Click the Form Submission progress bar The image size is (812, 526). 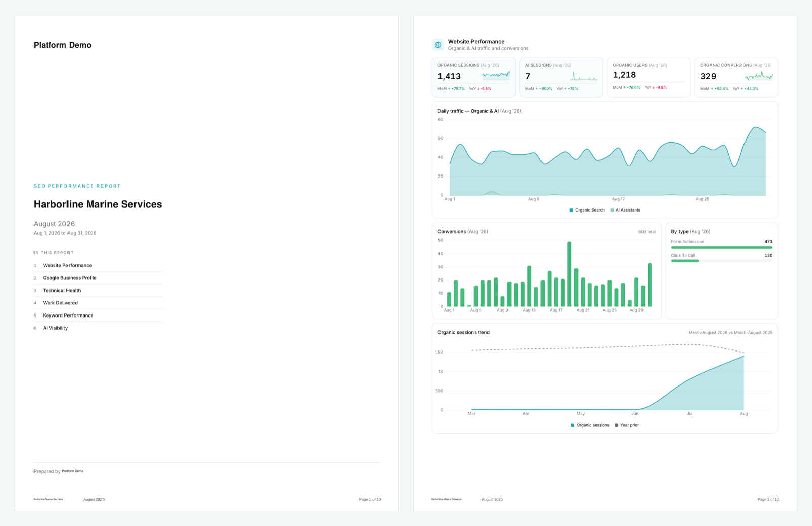click(x=722, y=248)
